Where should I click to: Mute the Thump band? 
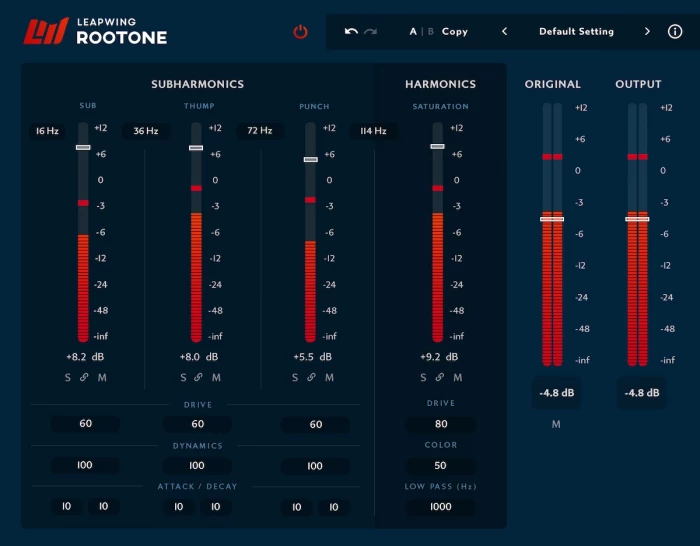[x=215, y=378]
